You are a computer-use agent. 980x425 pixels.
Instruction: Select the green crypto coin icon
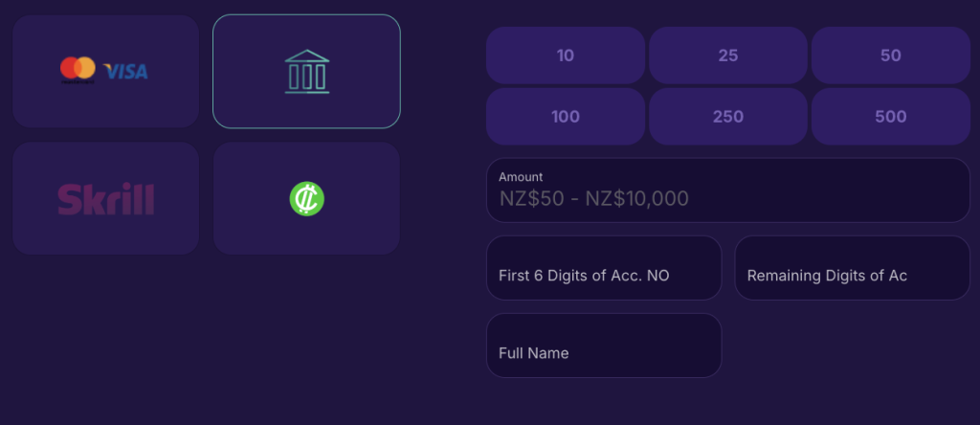[x=307, y=199]
